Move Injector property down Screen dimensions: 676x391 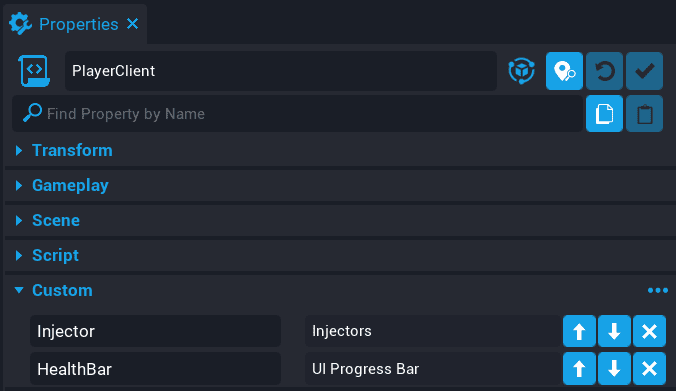click(x=614, y=331)
